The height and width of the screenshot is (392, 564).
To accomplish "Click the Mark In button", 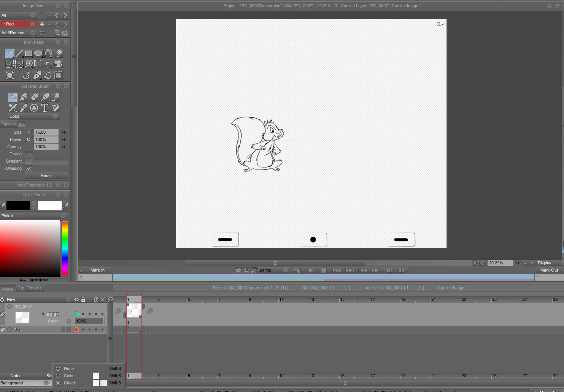I will [x=97, y=270].
